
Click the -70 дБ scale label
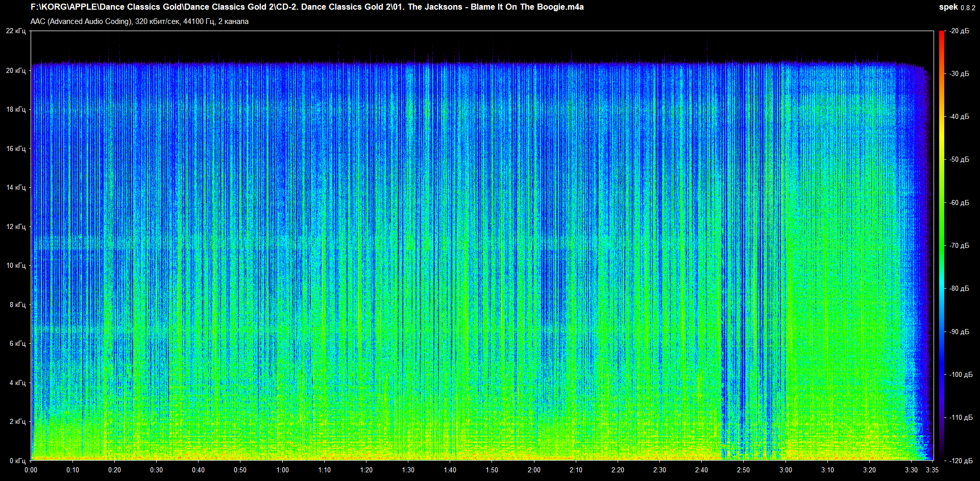959,245
